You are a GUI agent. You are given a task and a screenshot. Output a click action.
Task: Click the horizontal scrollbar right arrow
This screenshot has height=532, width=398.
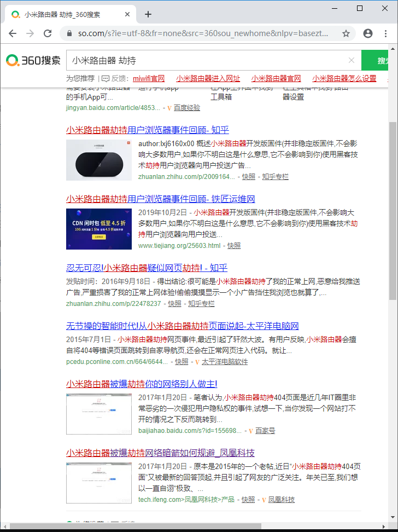(384, 527)
